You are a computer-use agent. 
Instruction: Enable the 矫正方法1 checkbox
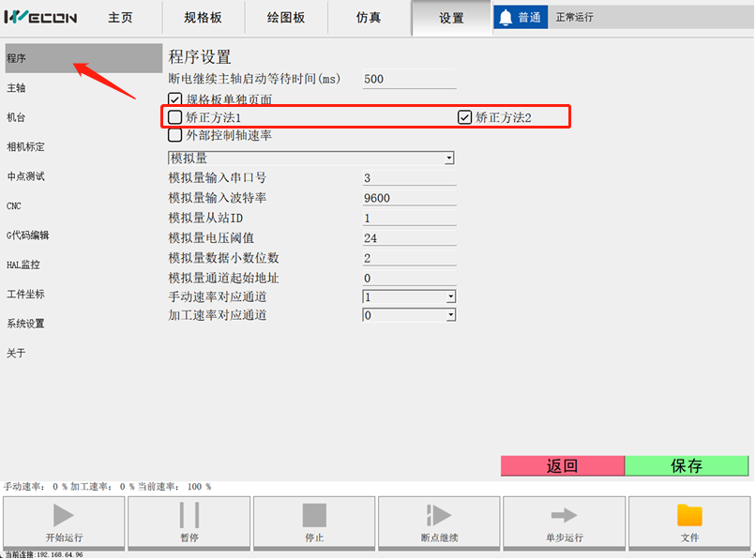point(175,117)
